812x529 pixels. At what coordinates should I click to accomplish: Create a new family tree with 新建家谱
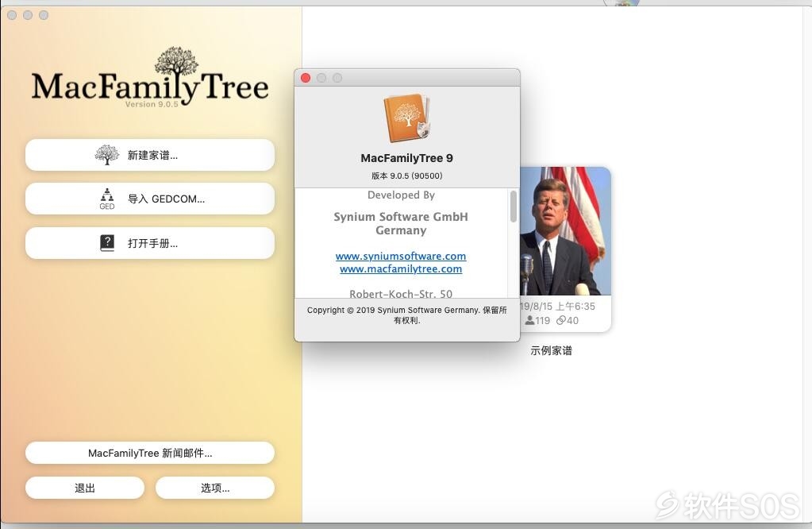[150, 155]
